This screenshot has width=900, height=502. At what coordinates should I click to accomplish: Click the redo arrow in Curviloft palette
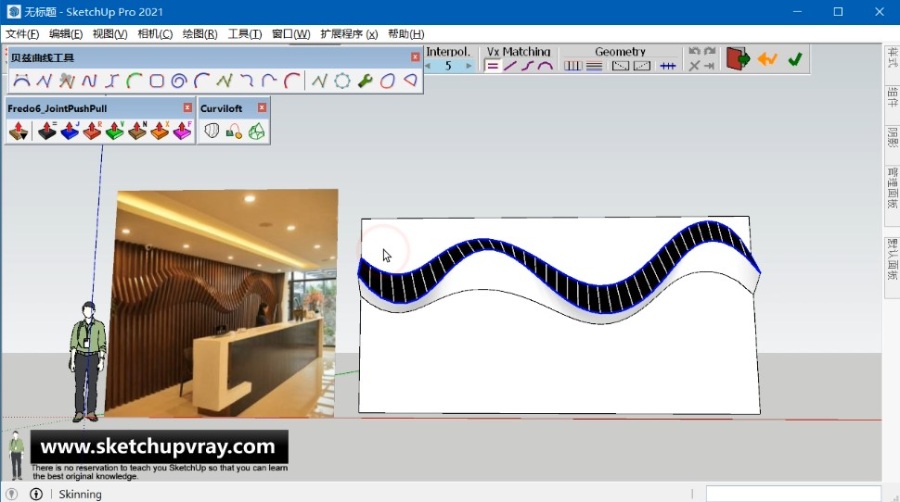coord(709,52)
